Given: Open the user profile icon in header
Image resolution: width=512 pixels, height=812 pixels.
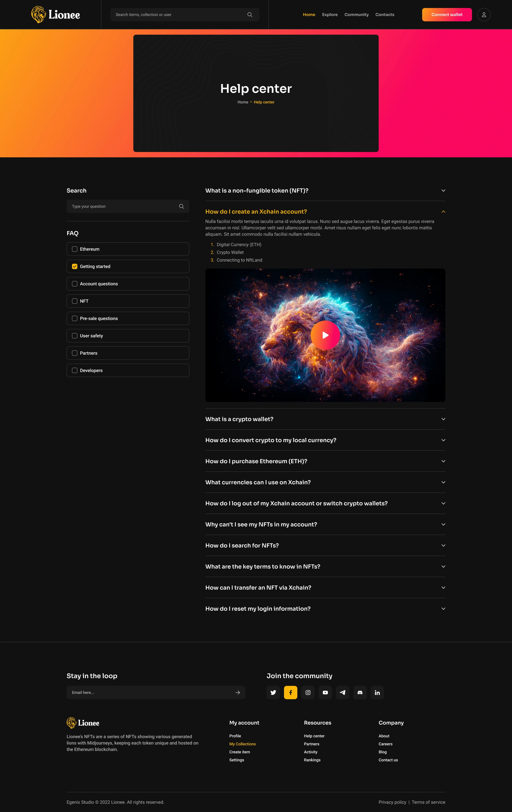Looking at the screenshot, I should tap(484, 14).
